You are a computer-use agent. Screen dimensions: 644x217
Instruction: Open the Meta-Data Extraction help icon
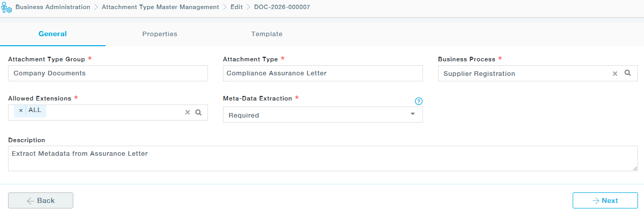419,101
